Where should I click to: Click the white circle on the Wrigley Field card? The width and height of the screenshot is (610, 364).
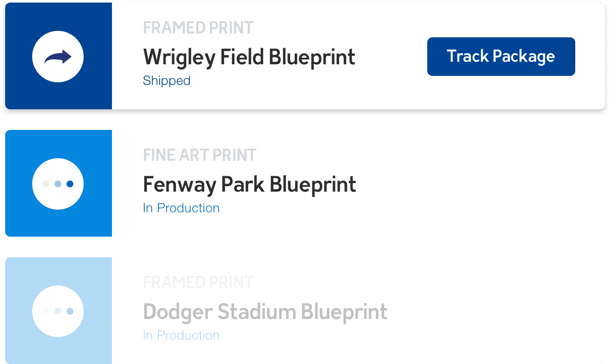tap(58, 56)
